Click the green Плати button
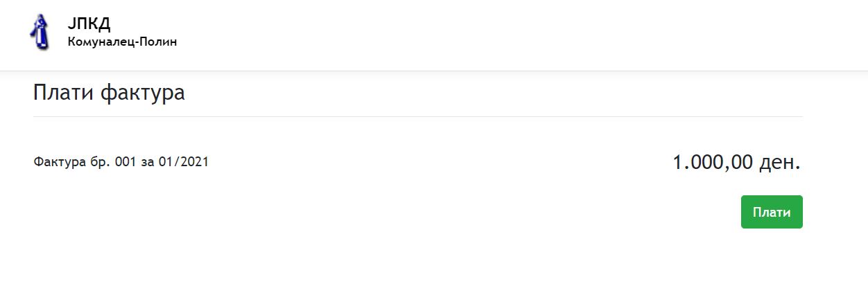The image size is (868, 286). pyautogui.click(x=772, y=212)
